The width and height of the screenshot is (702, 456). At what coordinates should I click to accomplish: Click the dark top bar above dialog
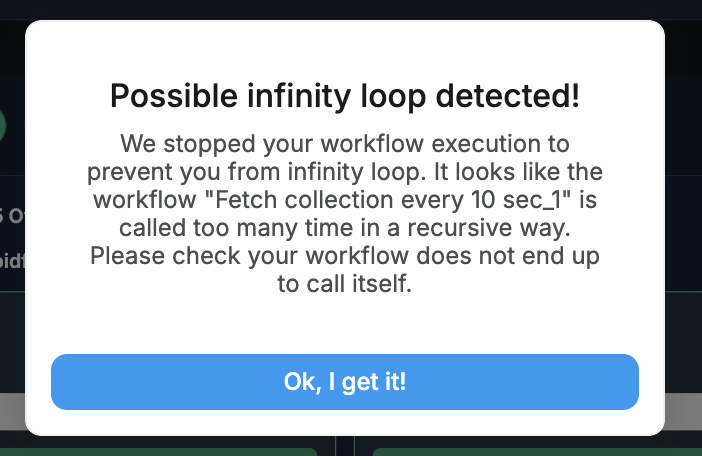(x=351, y=9)
